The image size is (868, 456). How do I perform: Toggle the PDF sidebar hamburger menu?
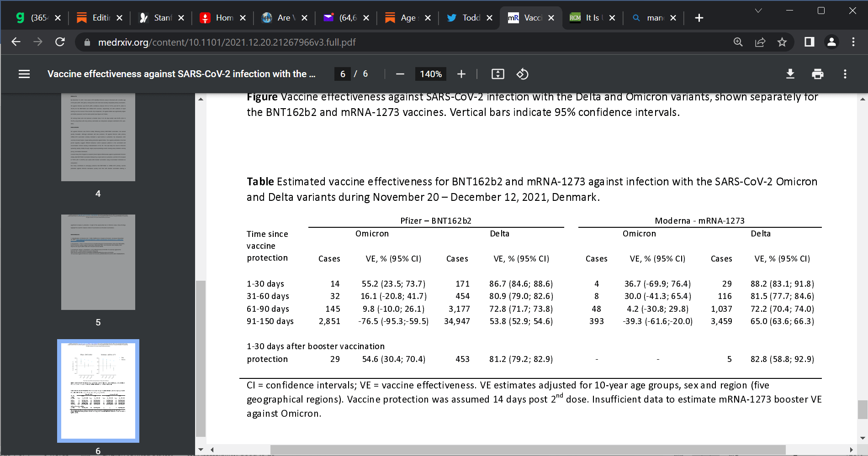[x=24, y=74]
